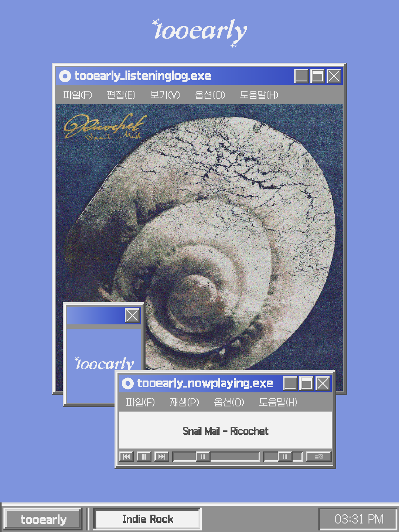
Task: Open the 옵션(O) menu in the listening log
Action: (209, 95)
